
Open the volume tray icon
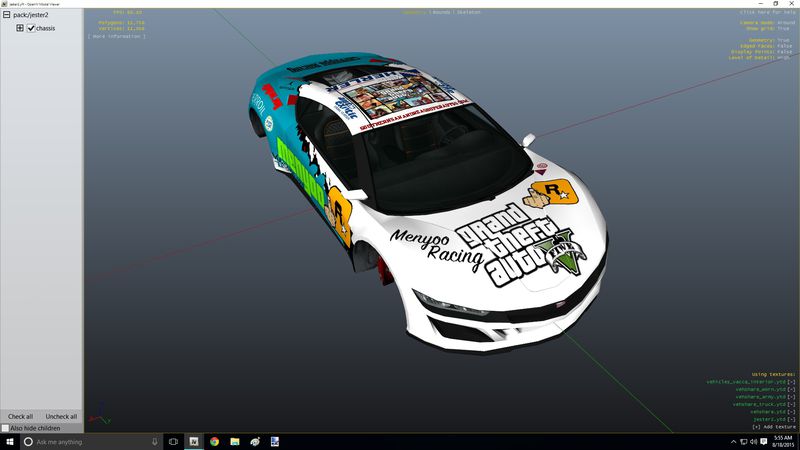(754, 442)
